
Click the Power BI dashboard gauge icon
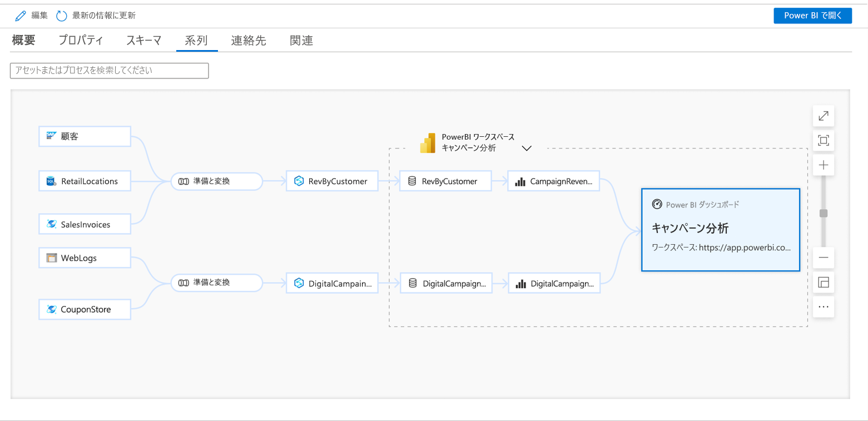[x=657, y=205]
